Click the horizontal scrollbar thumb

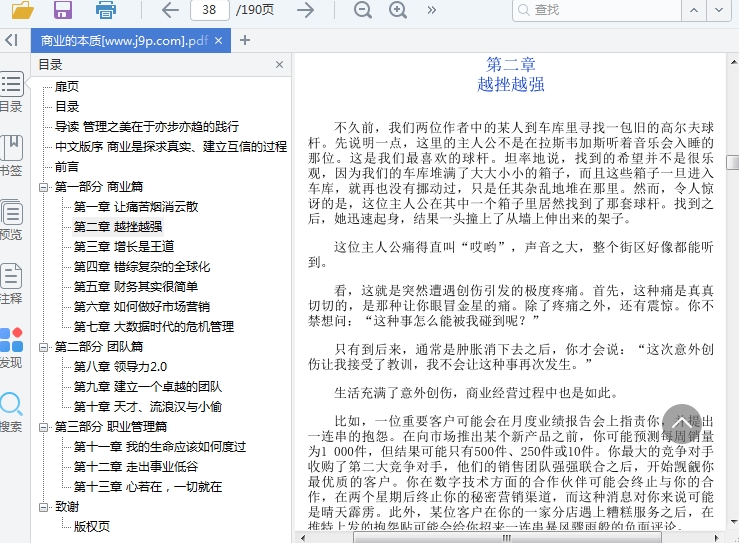(x=507, y=538)
